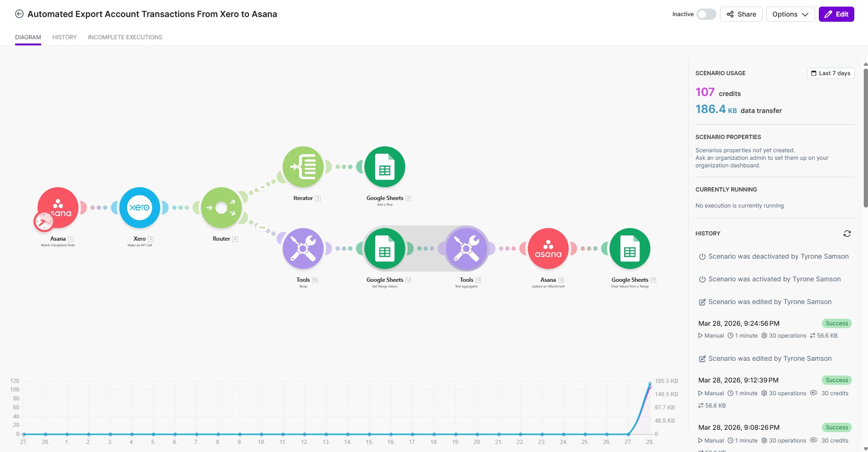
Task: Open the 9:24:56 PM execution entry
Action: point(775,329)
